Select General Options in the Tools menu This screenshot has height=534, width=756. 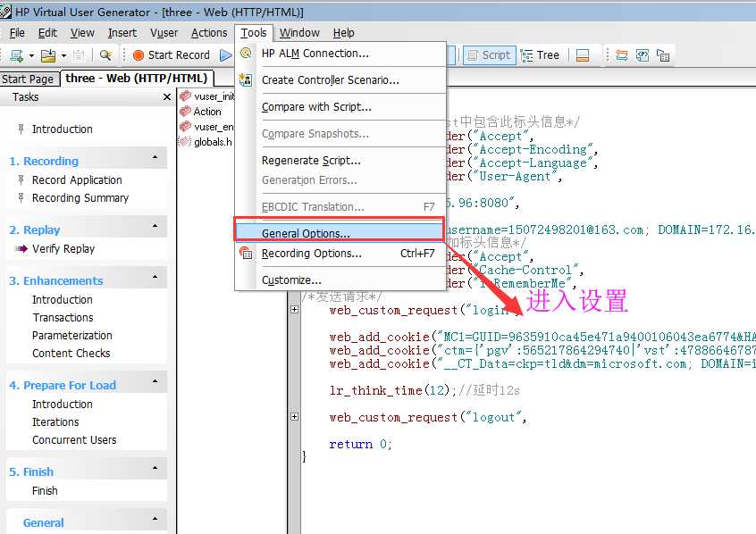click(339, 233)
